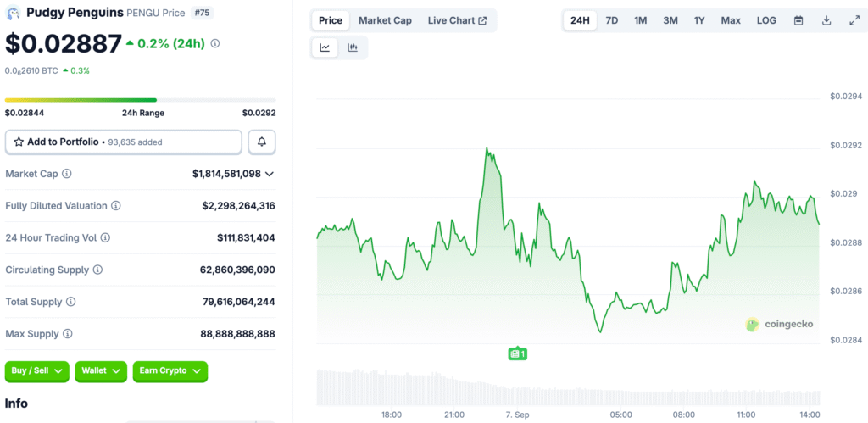
Task: Open the Earn Crypto dropdown
Action: tap(170, 371)
